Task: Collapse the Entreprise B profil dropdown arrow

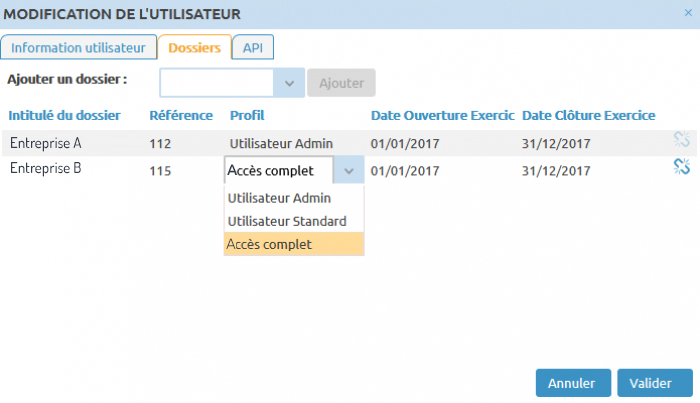Action: coord(349,170)
